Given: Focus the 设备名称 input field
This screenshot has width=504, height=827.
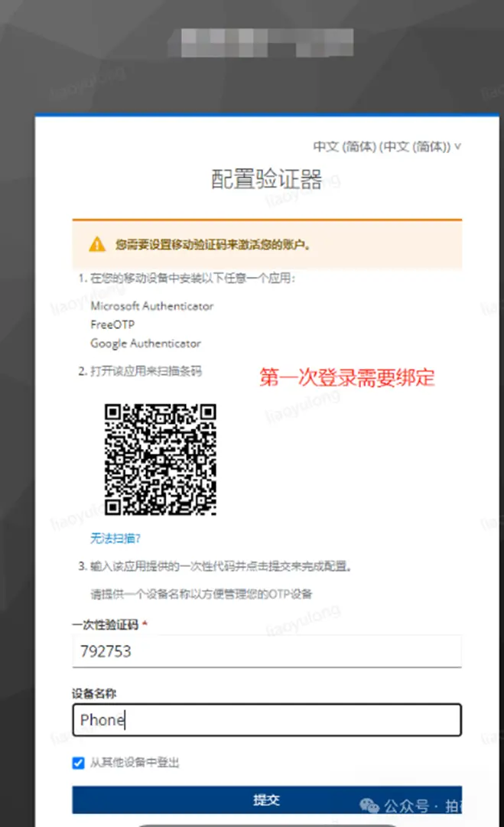Looking at the screenshot, I should click(x=267, y=720).
